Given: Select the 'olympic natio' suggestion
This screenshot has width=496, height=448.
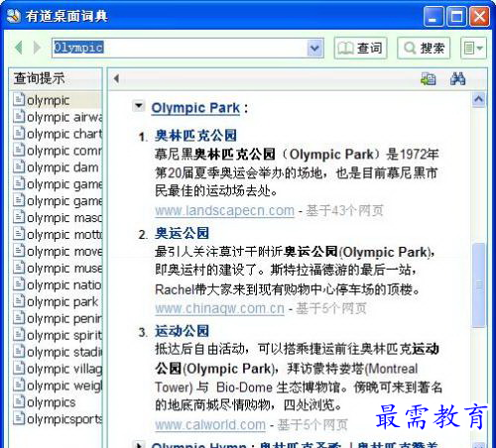Looking at the screenshot, I should tap(58, 284).
